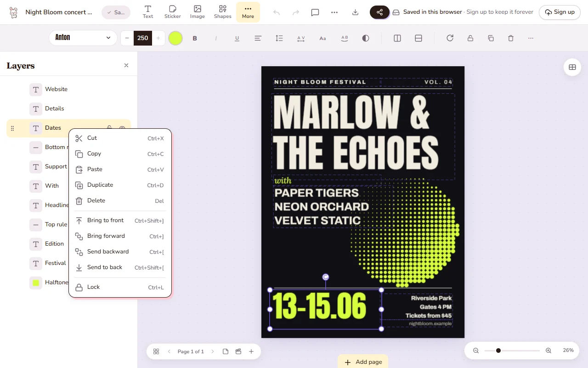
Task: Open opacity half-circle control
Action: [366, 38]
